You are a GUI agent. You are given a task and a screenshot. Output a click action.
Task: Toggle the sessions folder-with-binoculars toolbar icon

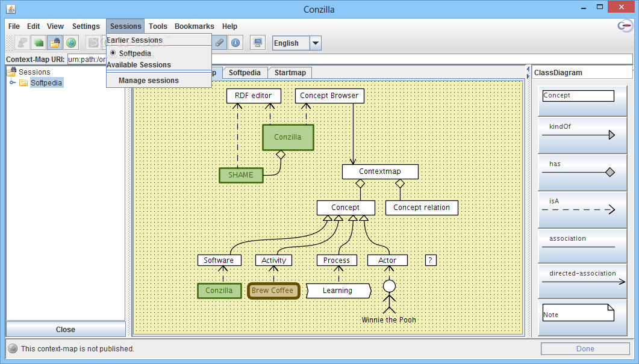[55, 43]
